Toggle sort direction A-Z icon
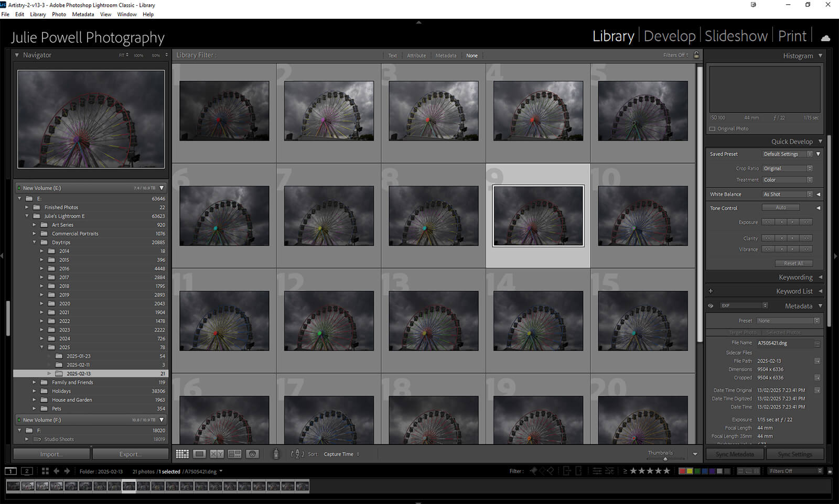The width and height of the screenshot is (839, 504). [297, 454]
